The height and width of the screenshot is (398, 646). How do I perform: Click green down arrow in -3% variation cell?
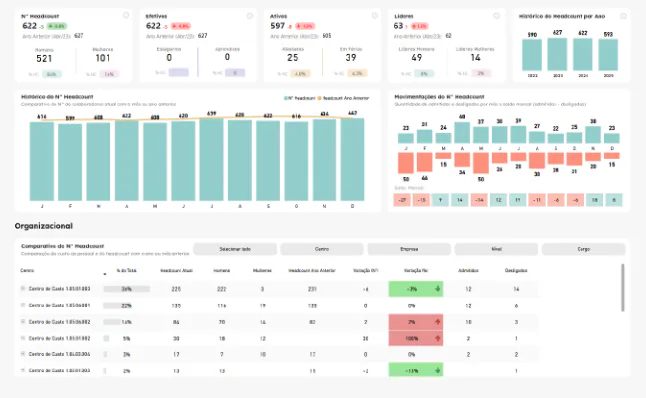click(438, 289)
